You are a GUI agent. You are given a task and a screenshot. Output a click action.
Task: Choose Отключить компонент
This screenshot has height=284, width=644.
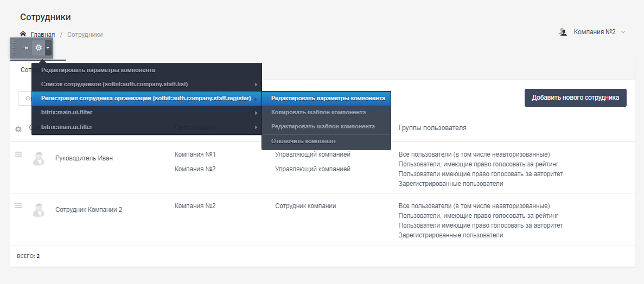coord(327,141)
